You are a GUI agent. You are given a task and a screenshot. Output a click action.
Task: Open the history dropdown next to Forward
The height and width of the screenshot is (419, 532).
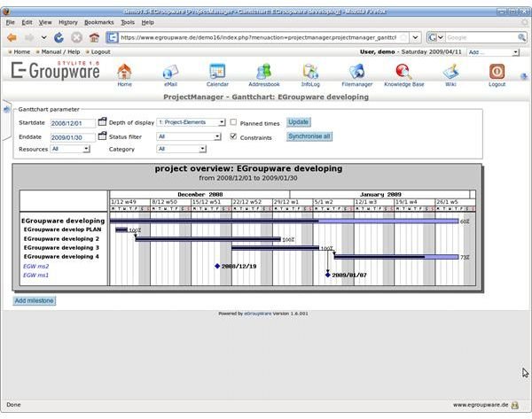tap(43, 37)
